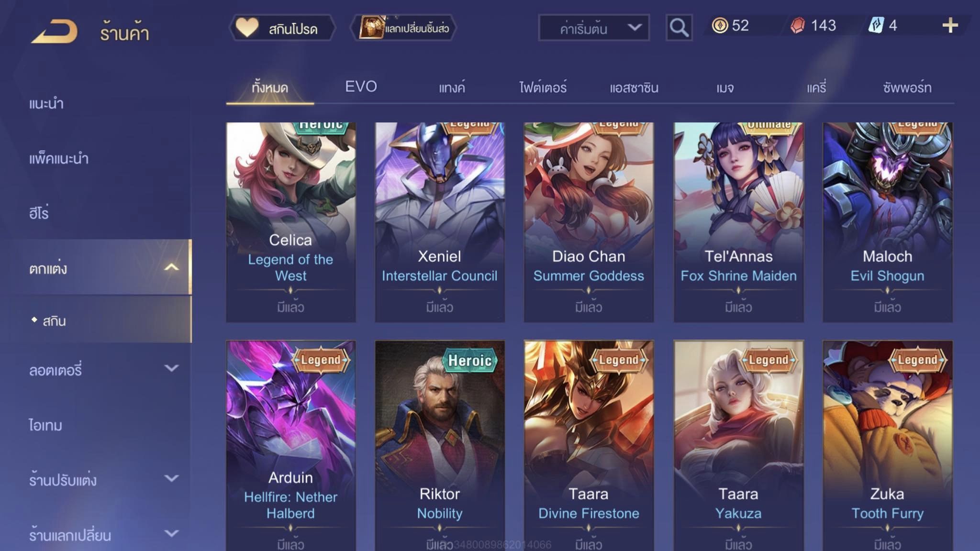The image size is (980, 551).
Task: Tap the blue voucher ticket icon
Action: [876, 25]
